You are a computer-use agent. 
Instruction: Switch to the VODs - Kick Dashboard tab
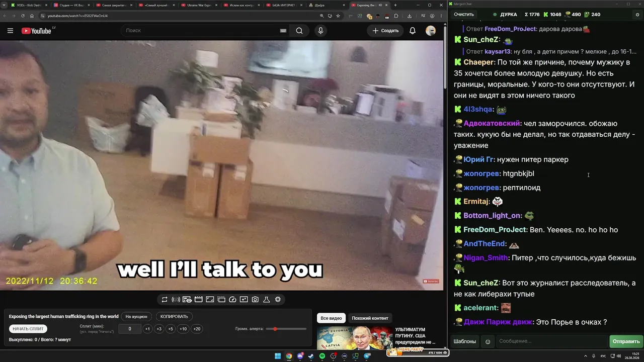(x=29, y=5)
